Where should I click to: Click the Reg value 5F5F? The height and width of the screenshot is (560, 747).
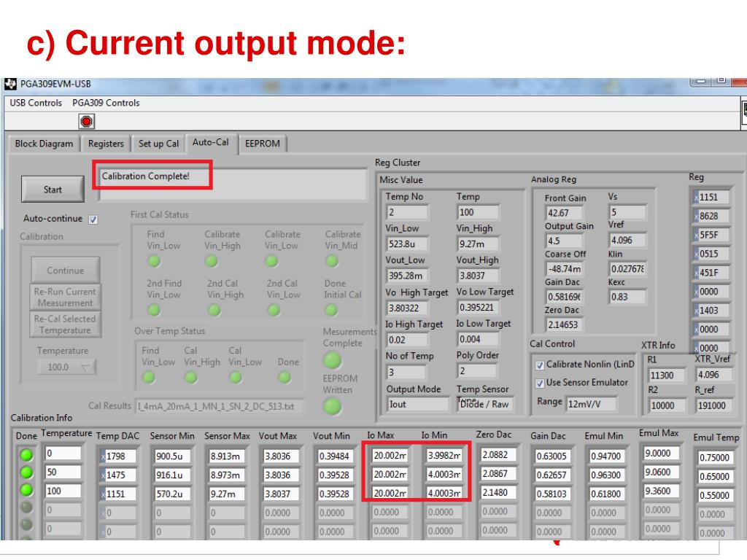pos(712,236)
